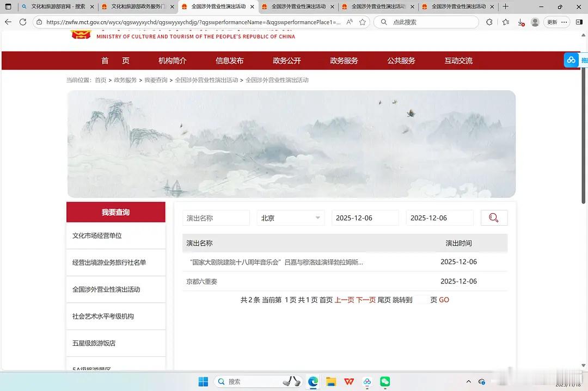588x391 pixels.
Task: Click the Windows taskbar 搜索 box
Action: (x=258, y=382)
